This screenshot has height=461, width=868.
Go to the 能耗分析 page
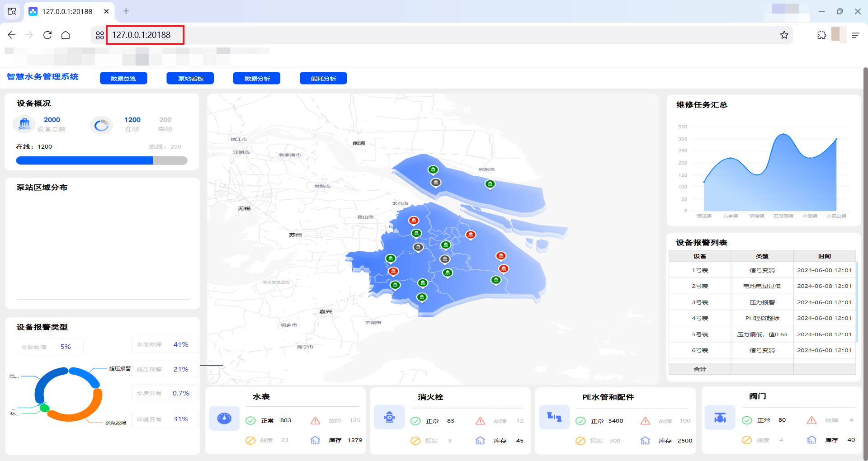[323, 79]
